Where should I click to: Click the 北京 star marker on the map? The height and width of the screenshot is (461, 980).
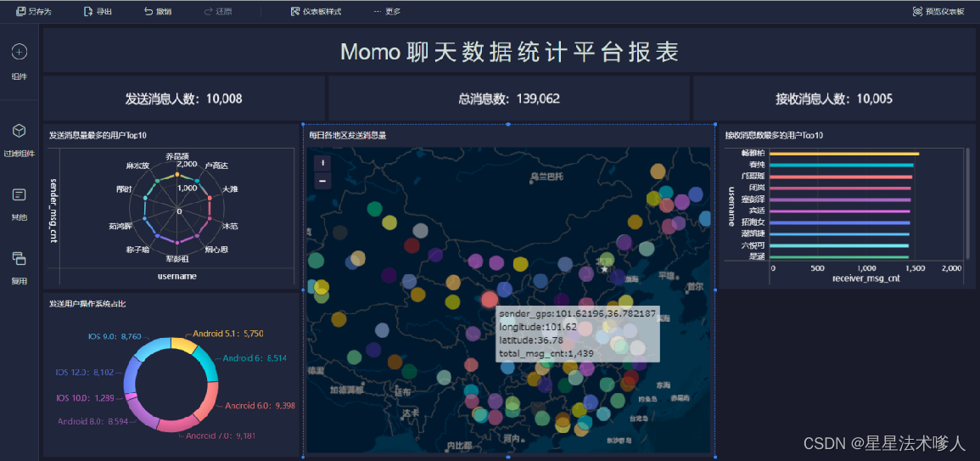tap(604, 269)
